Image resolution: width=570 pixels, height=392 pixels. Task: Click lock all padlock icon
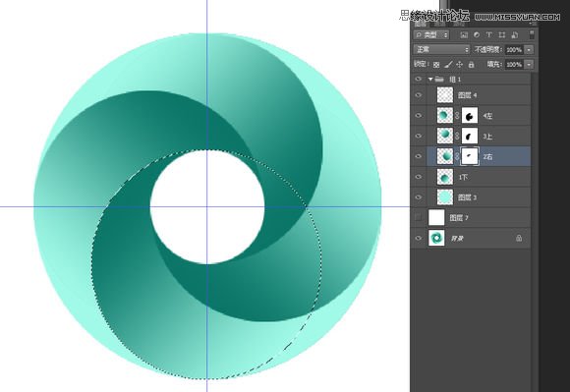[471, 65]
